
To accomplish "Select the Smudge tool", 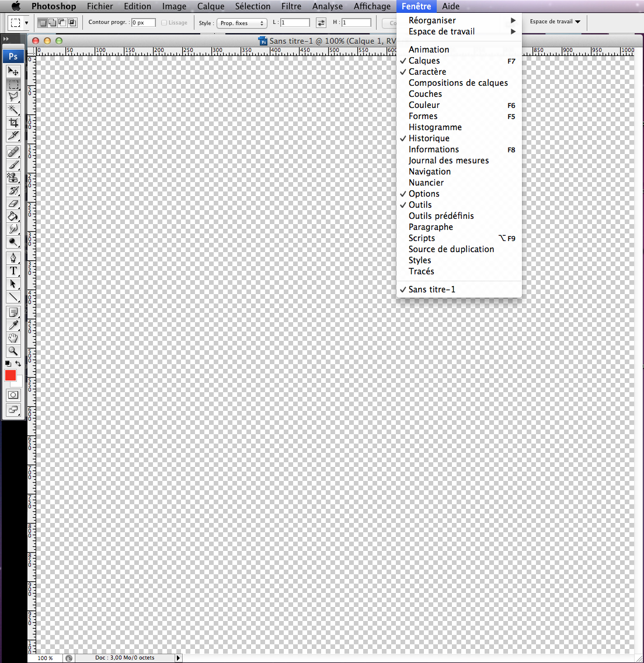I will (x=13, y=229).
